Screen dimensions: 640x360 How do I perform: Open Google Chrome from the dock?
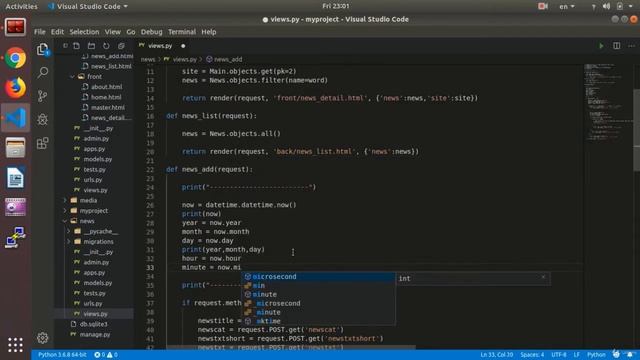click(x=16, y=58)
